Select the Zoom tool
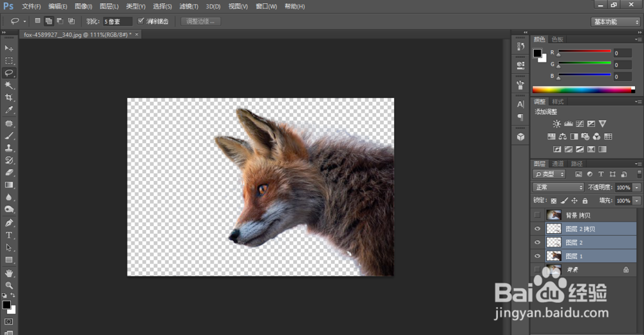 coord(9,285)
